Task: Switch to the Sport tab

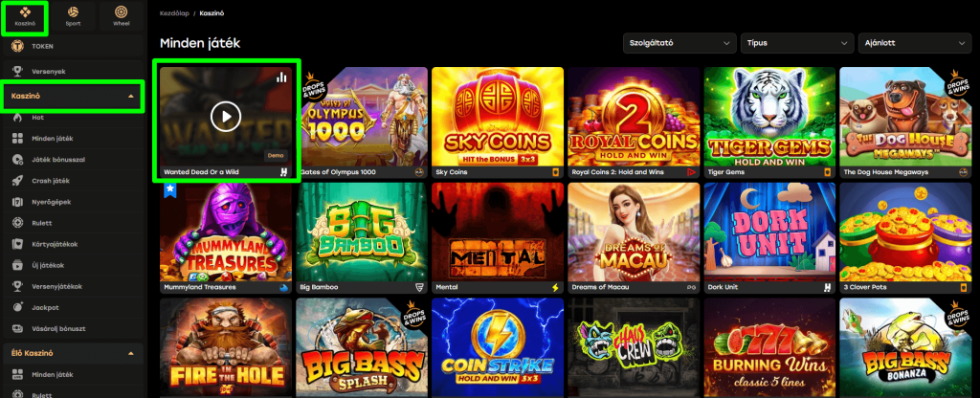Action: click(73, 17)
